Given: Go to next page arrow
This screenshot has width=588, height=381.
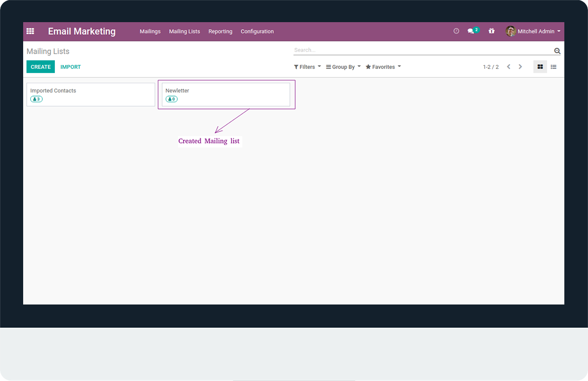Looking at the screenshot, I should tap(520, 67).
